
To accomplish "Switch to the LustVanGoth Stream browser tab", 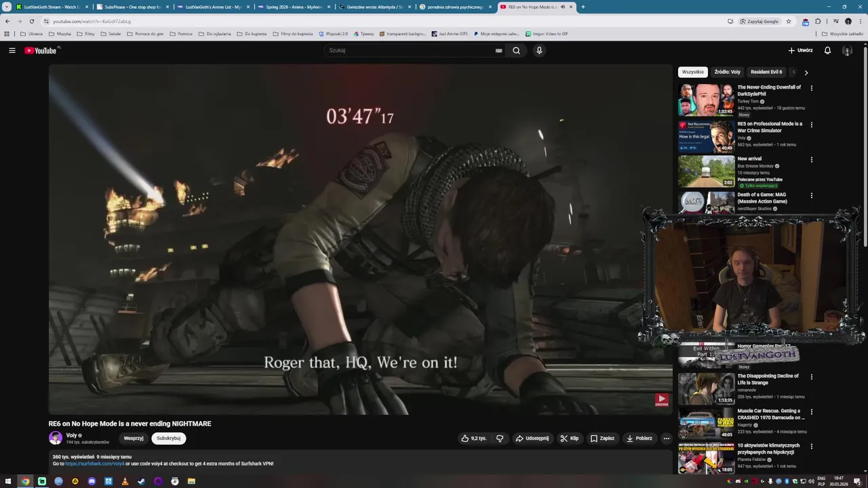I will click(52, 7).
